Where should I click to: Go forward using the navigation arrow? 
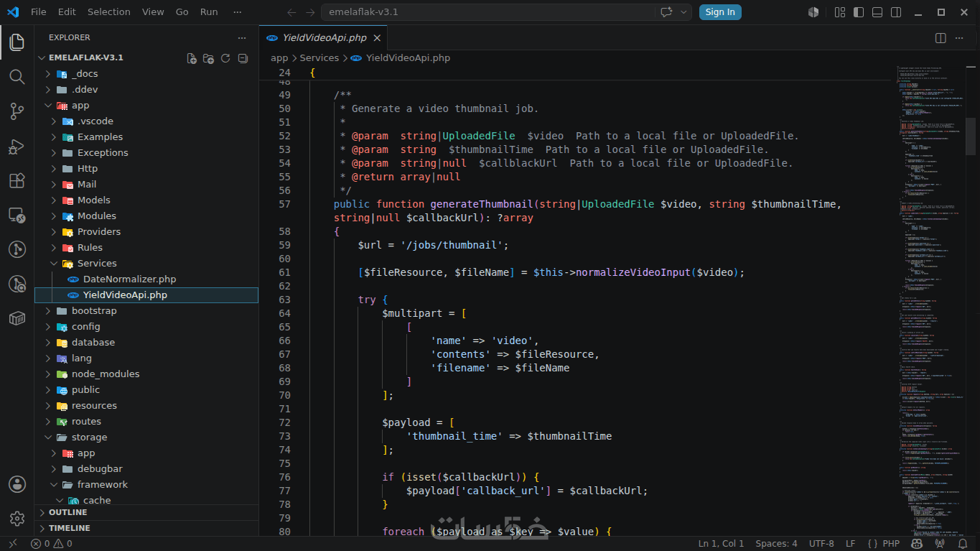(x=310, y=12)
